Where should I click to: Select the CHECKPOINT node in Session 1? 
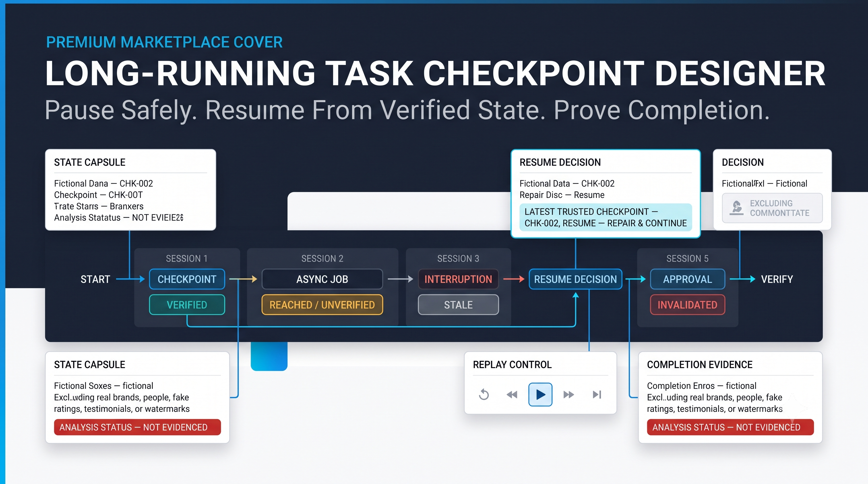coord(187,279)
